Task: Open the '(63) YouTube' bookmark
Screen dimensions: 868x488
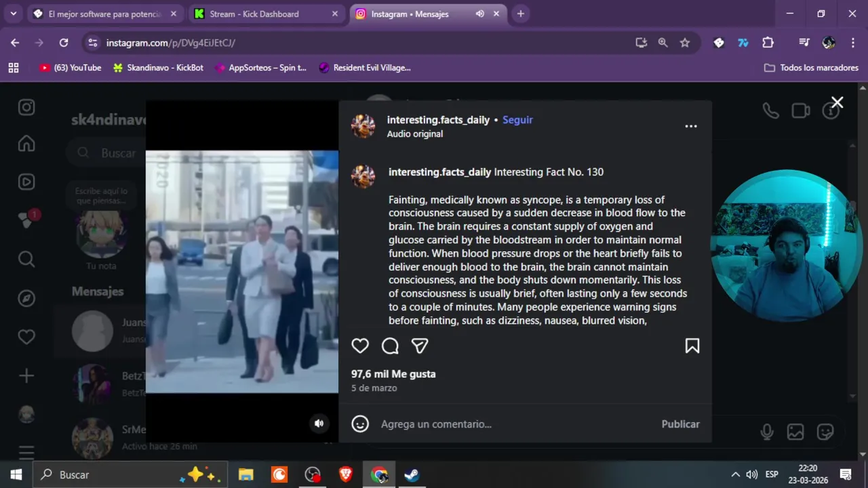Action: pos(71,68)
